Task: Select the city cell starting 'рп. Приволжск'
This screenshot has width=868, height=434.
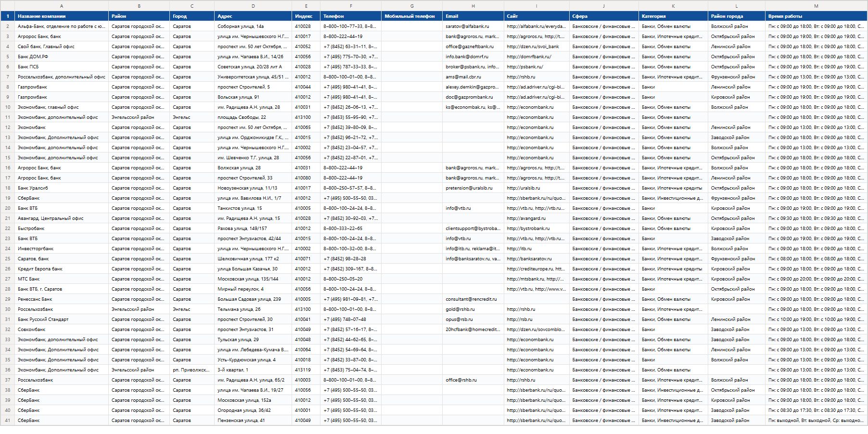Action: click(192, 370)
